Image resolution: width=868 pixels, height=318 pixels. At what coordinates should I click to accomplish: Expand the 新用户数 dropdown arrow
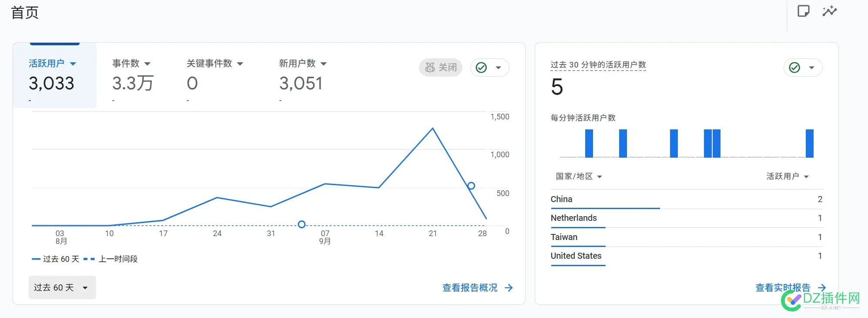click(324, 64)
